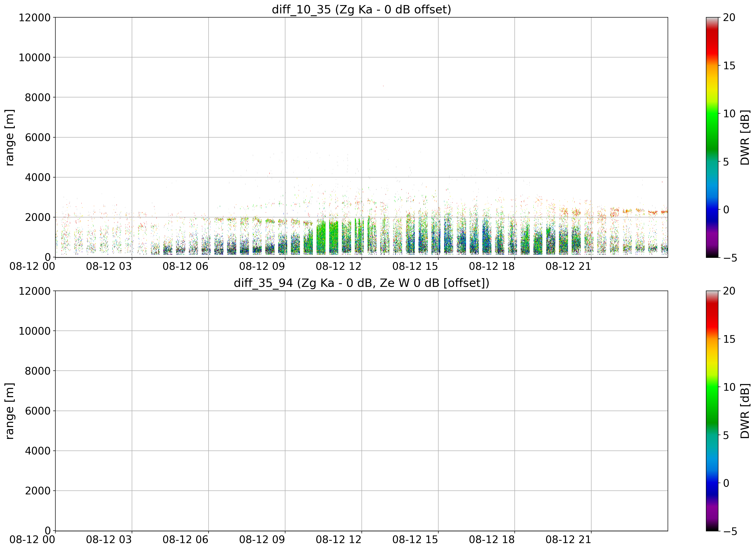Click the bottom colorbar's "DWR [dB]" label
The image size is (756, 550).
point(745,411)
